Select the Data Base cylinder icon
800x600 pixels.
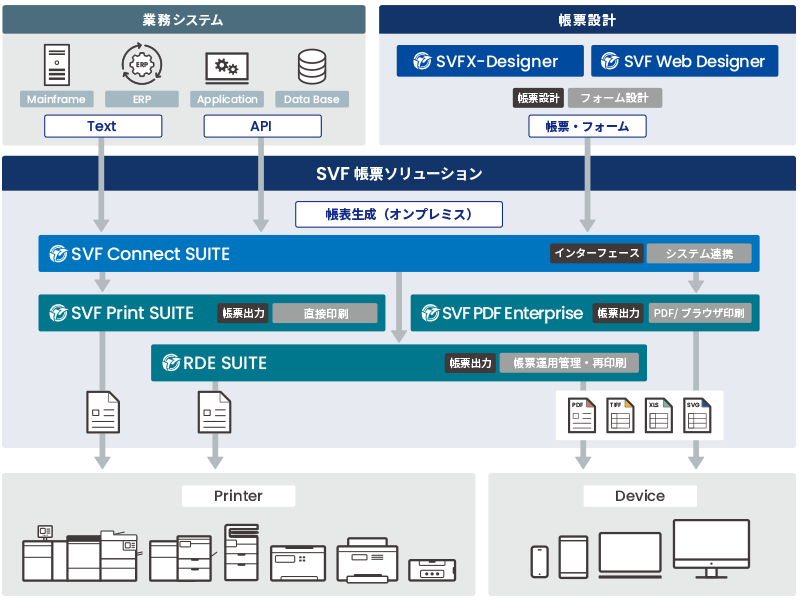tap(311, 66)
